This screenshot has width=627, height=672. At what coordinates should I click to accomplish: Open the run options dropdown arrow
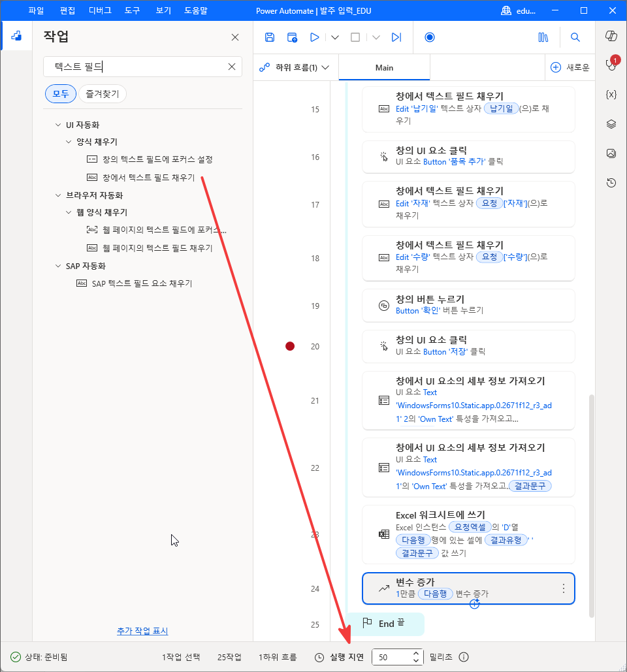point(335,37)
